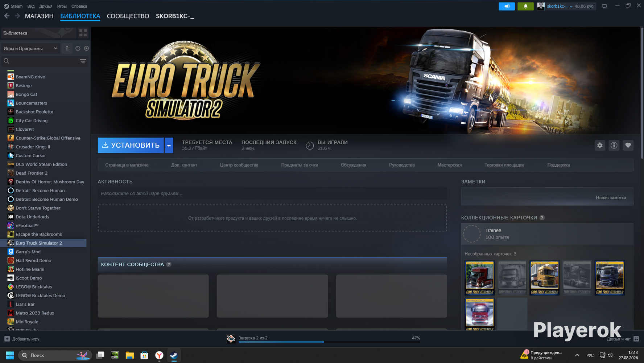Click the УСТАНОВИТЬ install button
This screenshot has height=363, width=644.
[131, 145]
